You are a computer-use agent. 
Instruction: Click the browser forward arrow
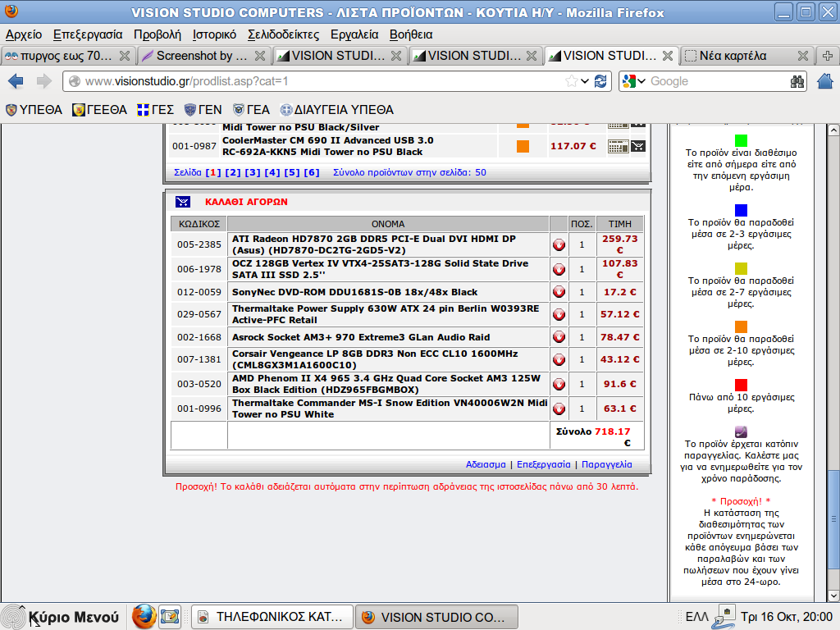pyautogui.click(x=44, y=81)
